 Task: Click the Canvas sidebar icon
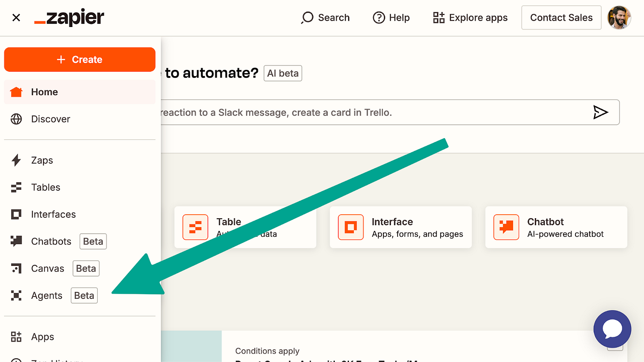point(16,268)
